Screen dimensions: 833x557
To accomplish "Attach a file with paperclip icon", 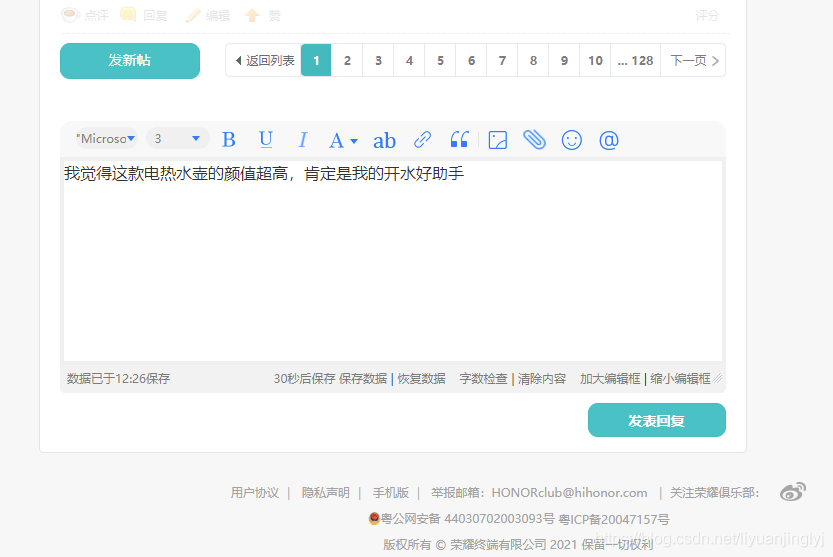I will [535, 140].
